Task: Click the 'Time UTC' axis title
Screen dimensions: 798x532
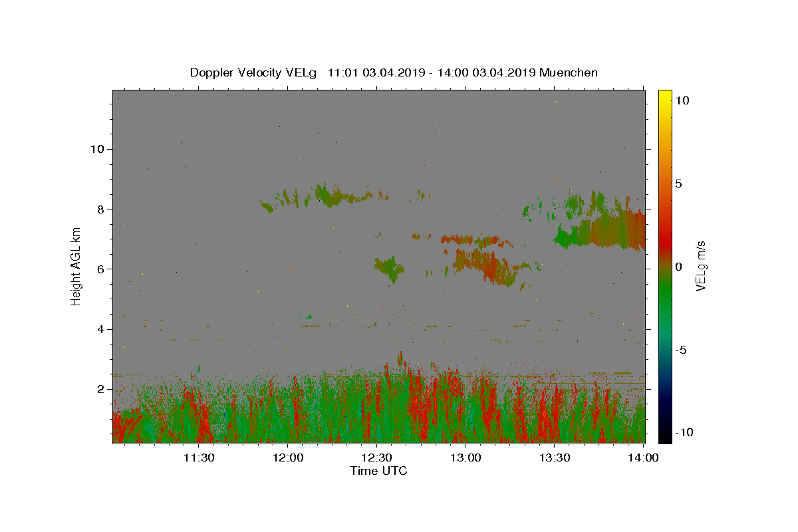Action: tap(378, 471)
